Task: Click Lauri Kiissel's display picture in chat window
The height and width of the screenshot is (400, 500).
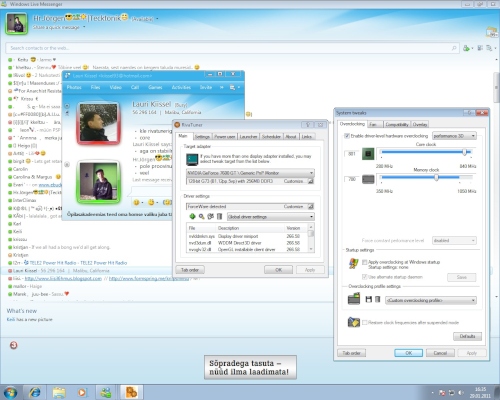Action: point(99,123)
